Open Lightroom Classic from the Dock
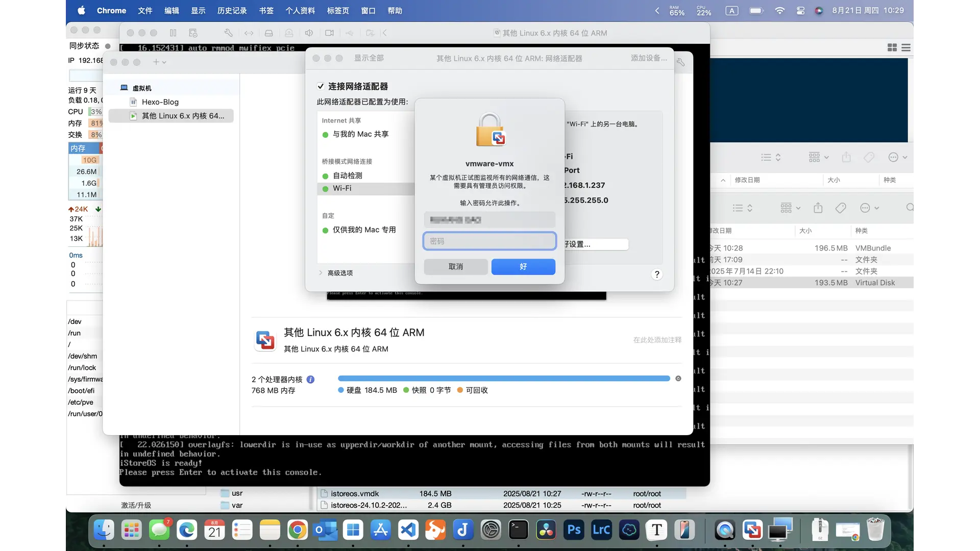 (x=601, y=531)
